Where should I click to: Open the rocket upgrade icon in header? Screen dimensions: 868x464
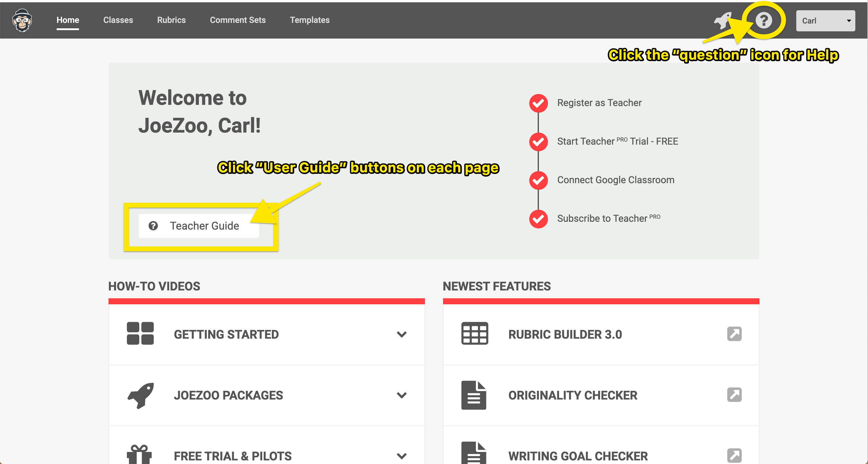coord(723,21)
